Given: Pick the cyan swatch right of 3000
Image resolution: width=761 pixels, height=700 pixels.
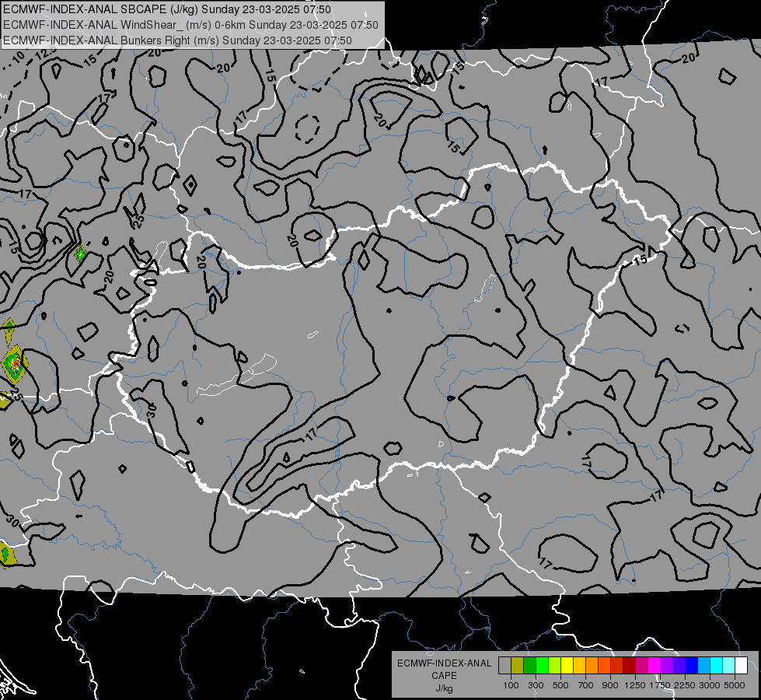Looking at the screenshot, I should click(x=717, y=665).
